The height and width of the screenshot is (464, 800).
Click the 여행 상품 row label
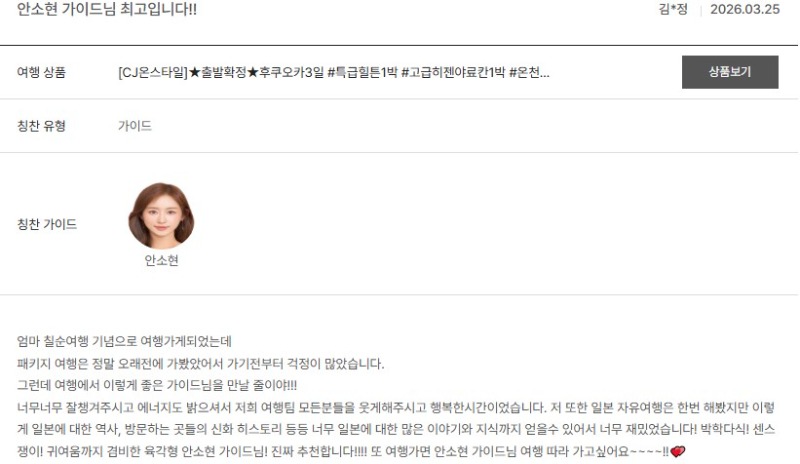pos(41,72)
